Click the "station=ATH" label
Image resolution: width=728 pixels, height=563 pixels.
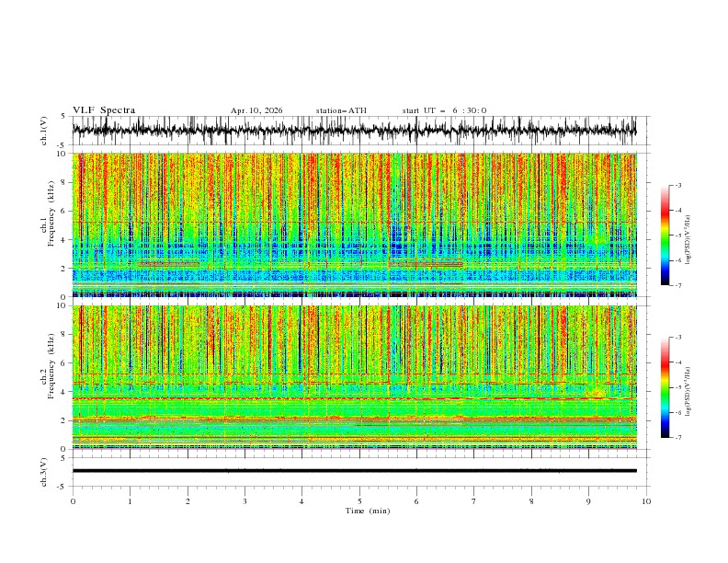[x=341, y=110]
